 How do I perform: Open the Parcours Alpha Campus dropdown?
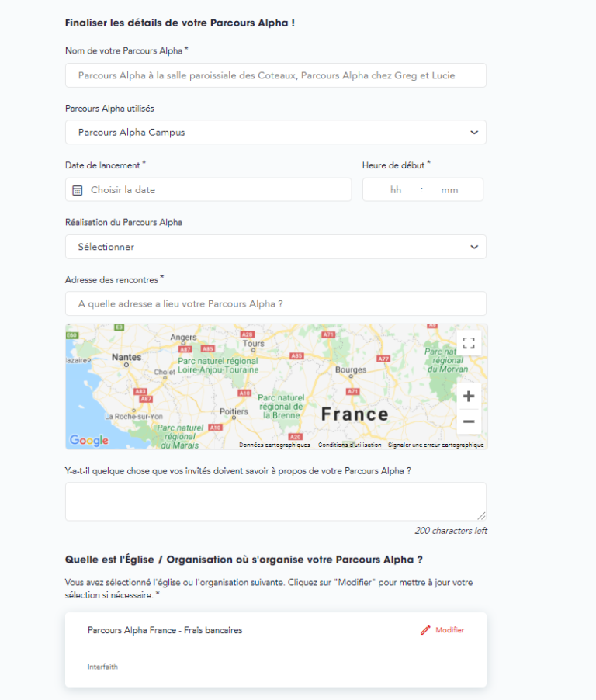(275, 132)
